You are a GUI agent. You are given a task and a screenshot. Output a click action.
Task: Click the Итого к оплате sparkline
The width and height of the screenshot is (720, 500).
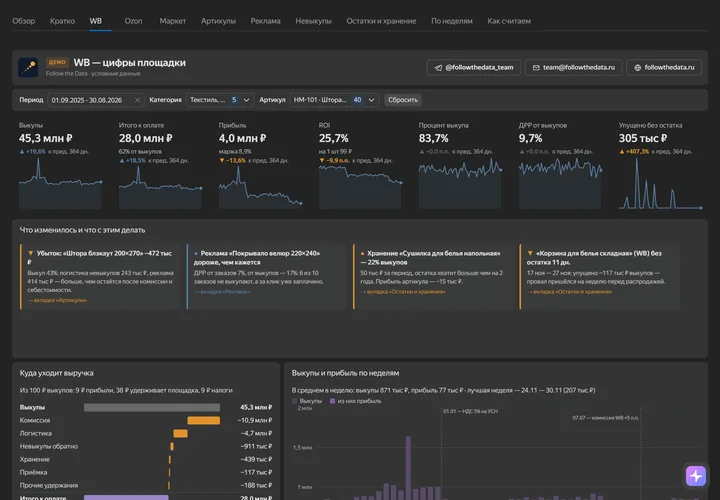coord(160,187)
